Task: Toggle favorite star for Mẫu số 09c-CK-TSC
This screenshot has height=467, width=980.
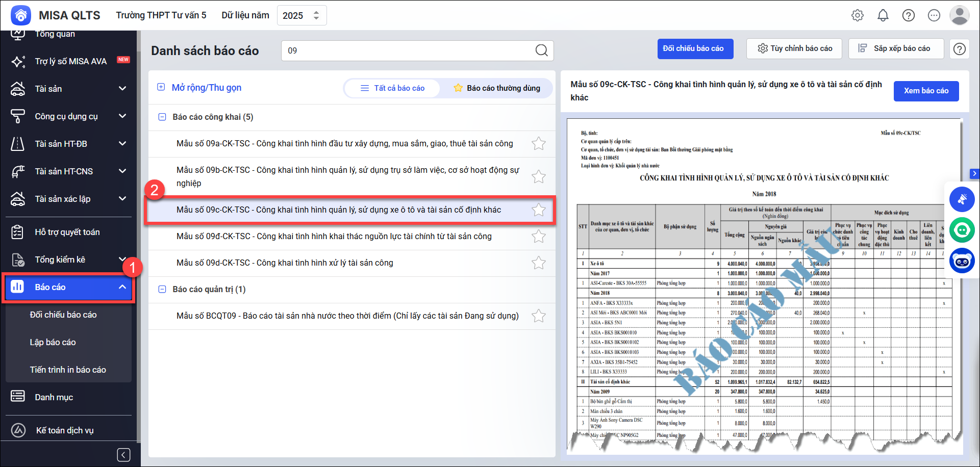Action: 539,210
